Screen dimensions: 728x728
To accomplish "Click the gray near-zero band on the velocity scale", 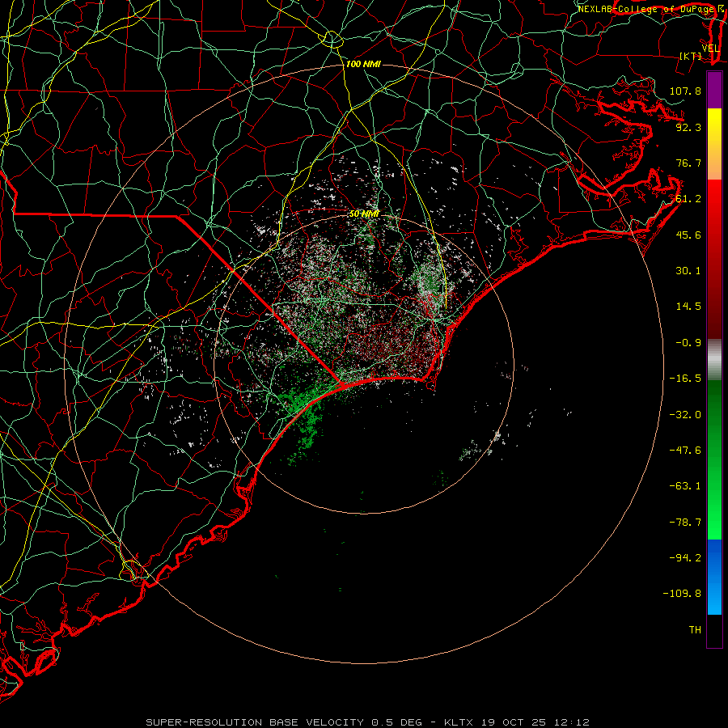I will click(714, 359).
